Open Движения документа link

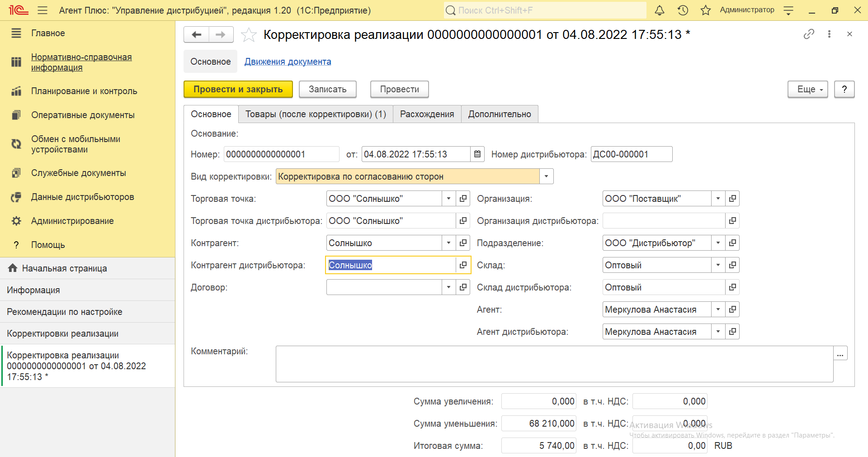tap(288, 62)
